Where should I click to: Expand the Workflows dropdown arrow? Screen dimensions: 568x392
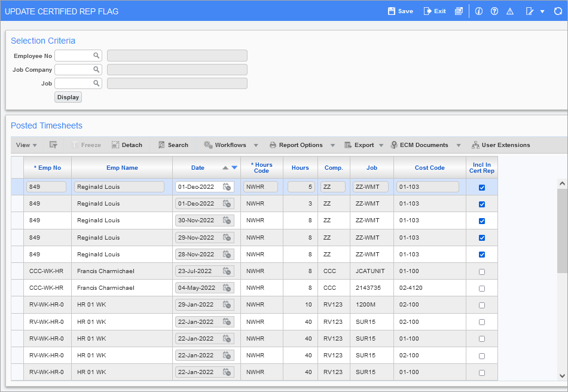coord(256,145)
